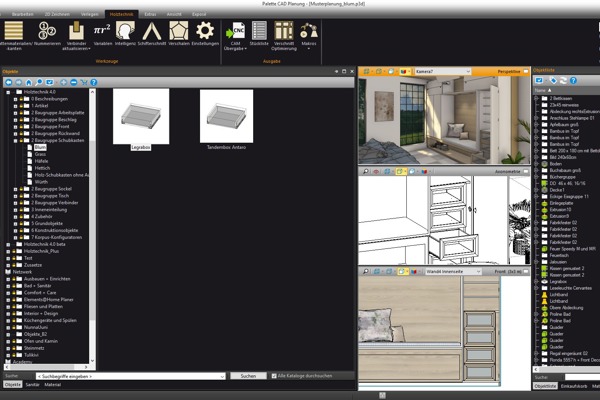Viewport: 600px width, 400px height.
Task: Switch to the Extras ribbon tab
Action: click(150, 13)
